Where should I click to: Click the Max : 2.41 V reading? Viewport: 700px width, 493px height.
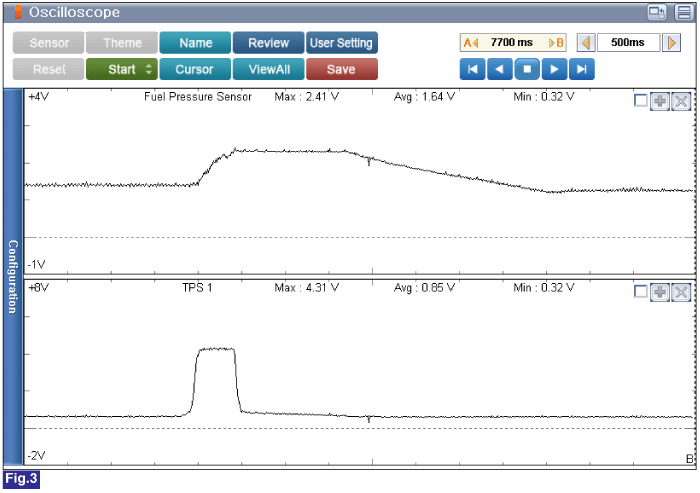click(307, 97)
